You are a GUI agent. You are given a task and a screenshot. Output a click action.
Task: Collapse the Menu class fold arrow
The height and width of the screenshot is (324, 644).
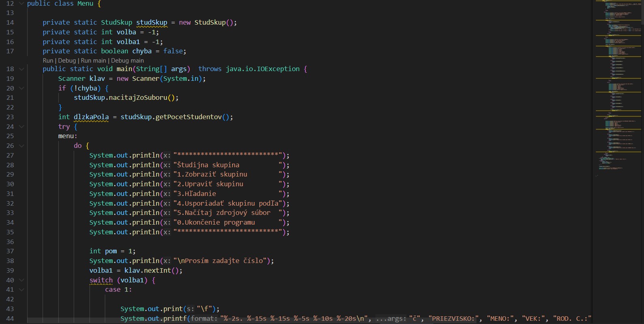click(21, 3)
